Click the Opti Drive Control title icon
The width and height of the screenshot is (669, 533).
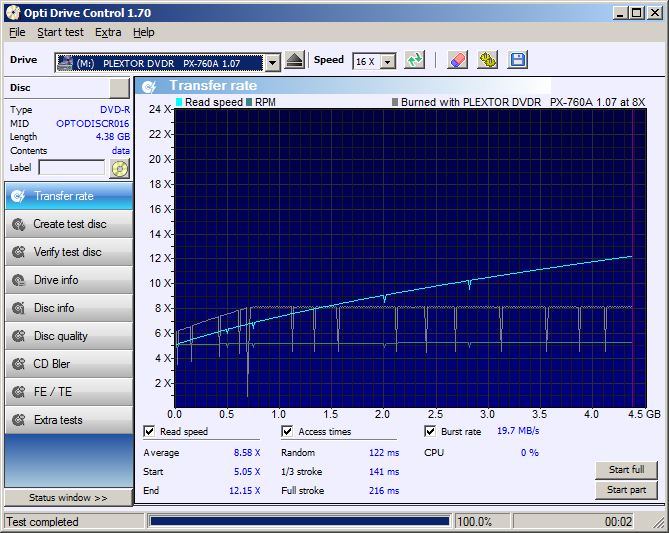point(13,13)
